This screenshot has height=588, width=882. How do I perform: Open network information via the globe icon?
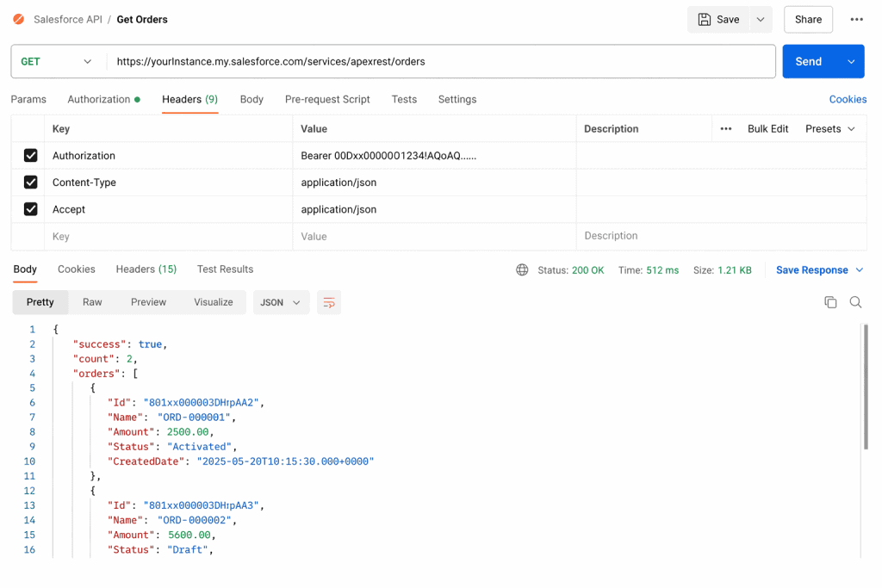point(522,269)
